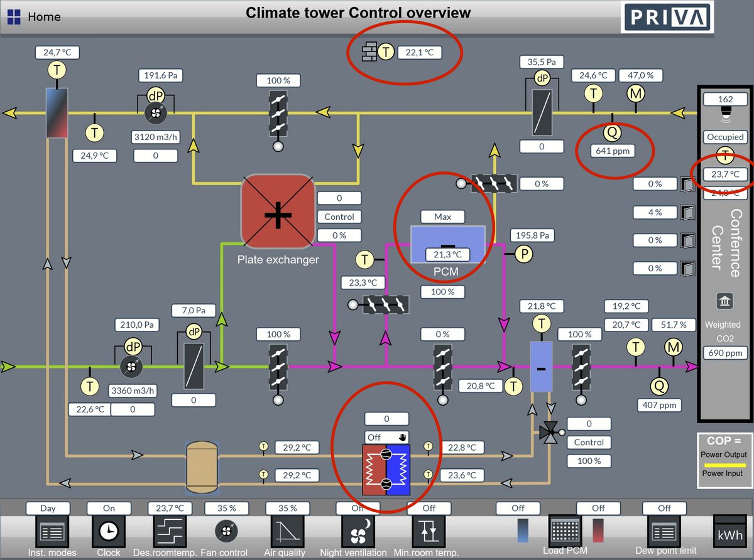Image resolution: width=754 pixels, height=560 pixels.
Task: Click the occupancy count 162
Action: [x=725, y=99]
